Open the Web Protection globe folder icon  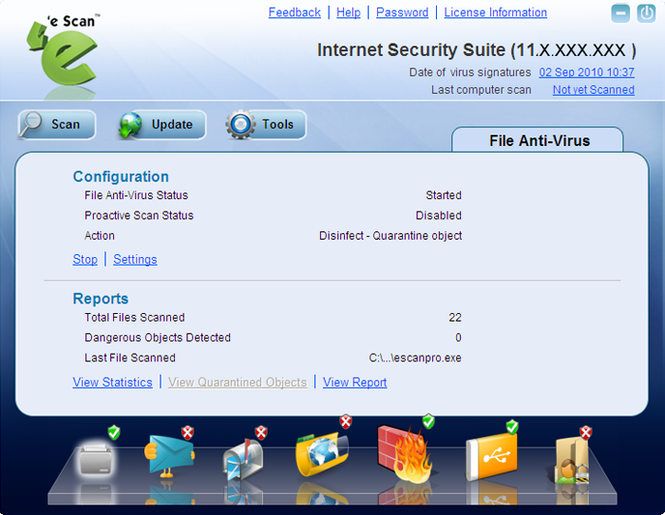(322, 454)
